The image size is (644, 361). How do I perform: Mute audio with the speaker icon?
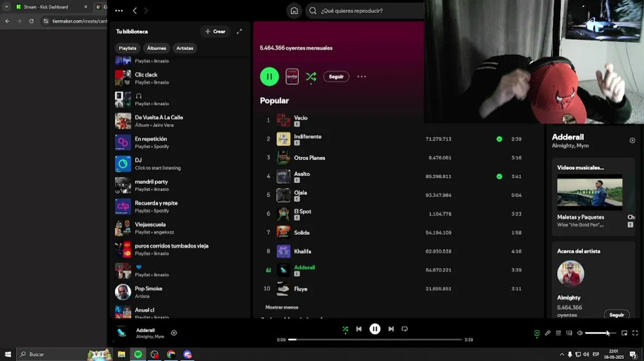(580, 333)
